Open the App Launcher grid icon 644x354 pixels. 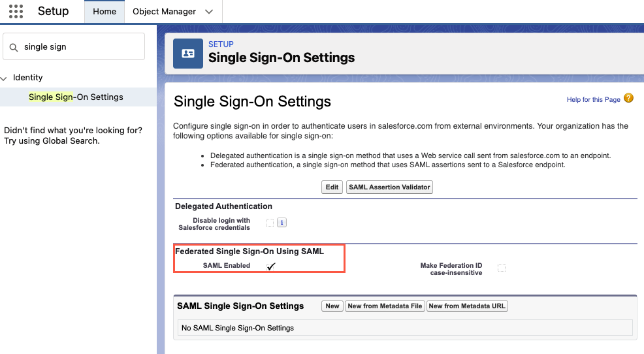tap(16, 11)
